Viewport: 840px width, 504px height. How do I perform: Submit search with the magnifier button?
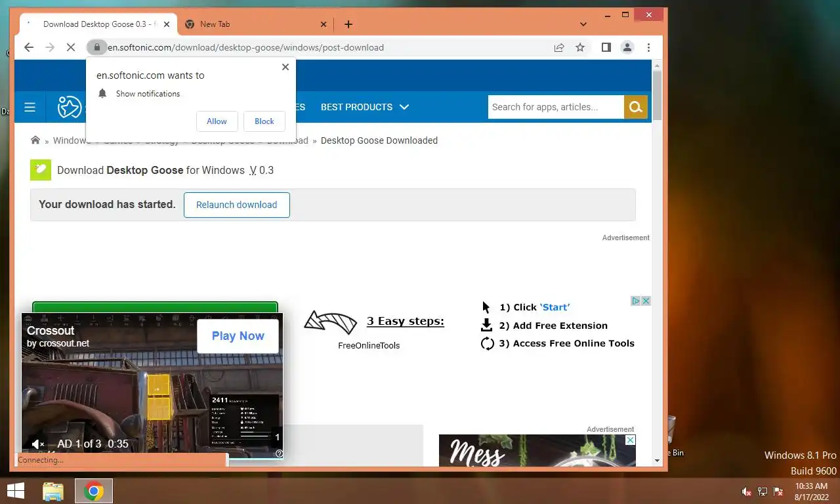click(635, 107)
